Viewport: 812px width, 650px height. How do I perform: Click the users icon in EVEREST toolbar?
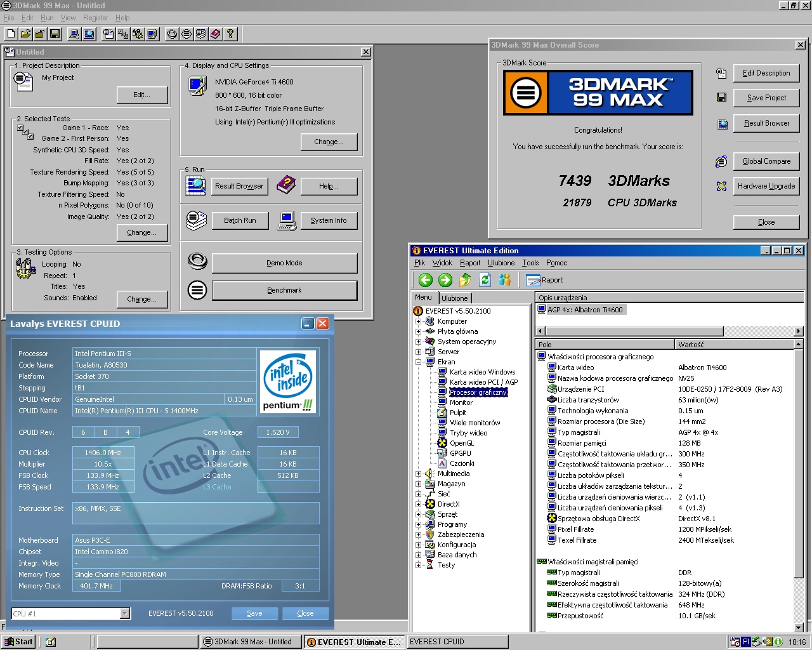tap(505, 280)
